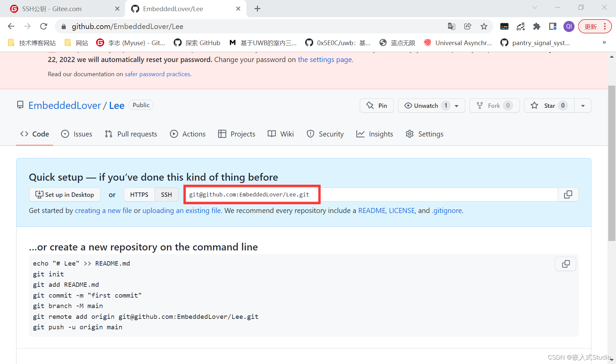
Task: Copy the SSH clone URL to clipboard
Action: tap(568, 194)
